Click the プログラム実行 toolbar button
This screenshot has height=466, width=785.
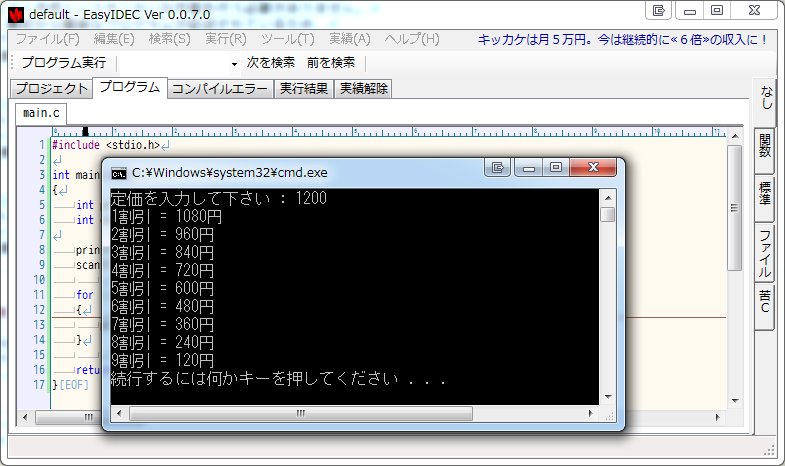(x=64, y=63)
